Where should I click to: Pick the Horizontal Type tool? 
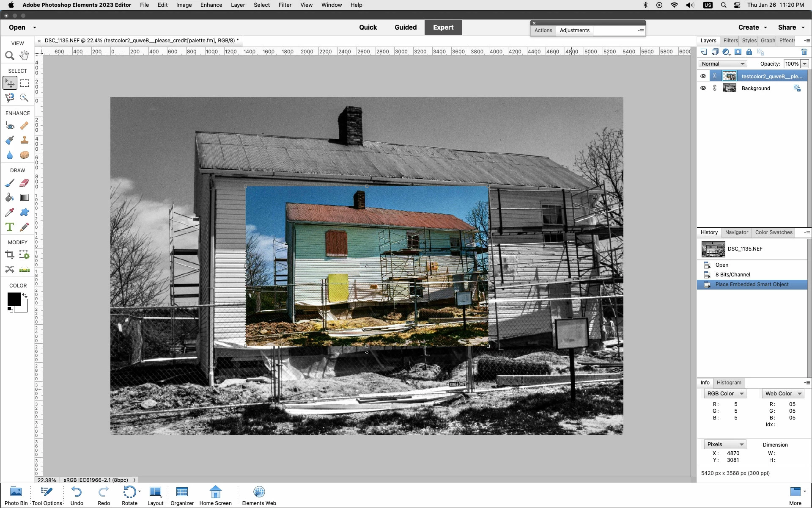pos(9,227)
